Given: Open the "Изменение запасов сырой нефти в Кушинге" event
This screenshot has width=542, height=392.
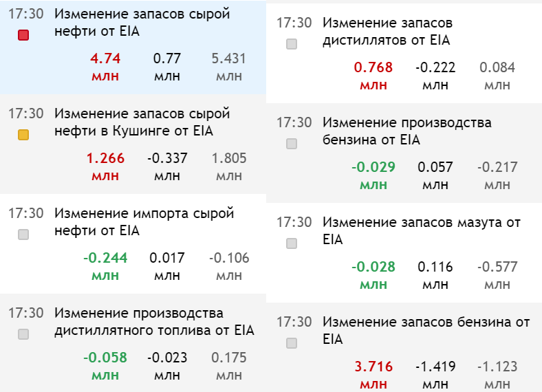Looking at the screenshot, I should coord(142,122).
